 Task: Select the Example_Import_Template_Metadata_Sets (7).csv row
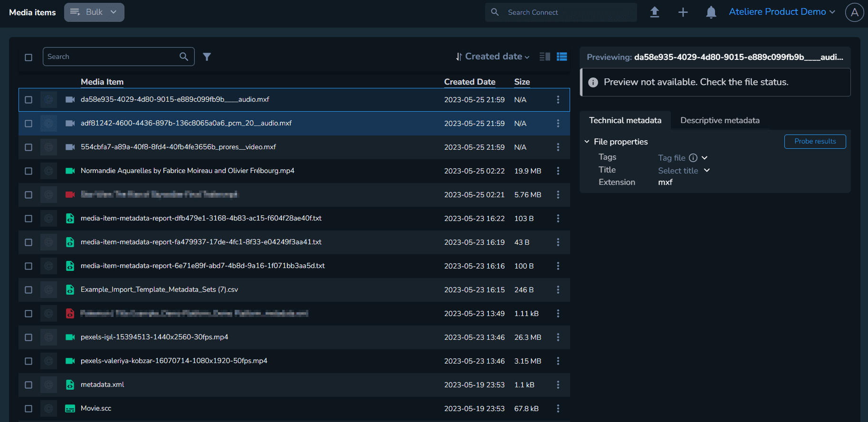pyautogui.click(x=294, y=289)
